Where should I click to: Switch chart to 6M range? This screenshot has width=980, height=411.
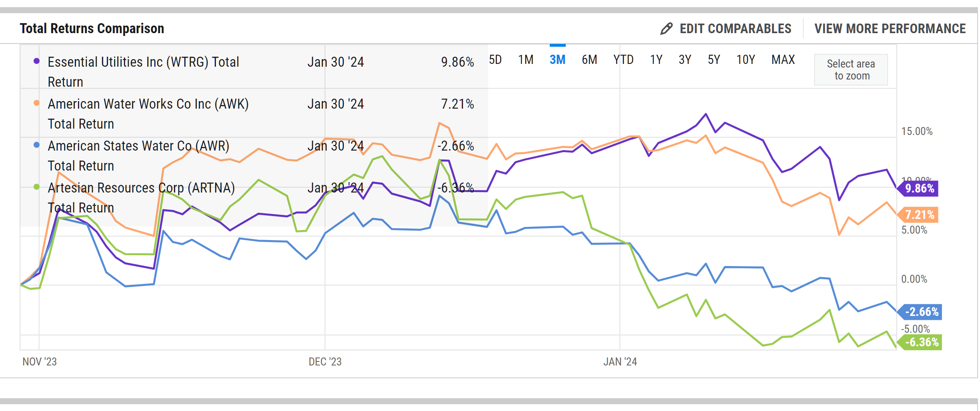(589, 60)
